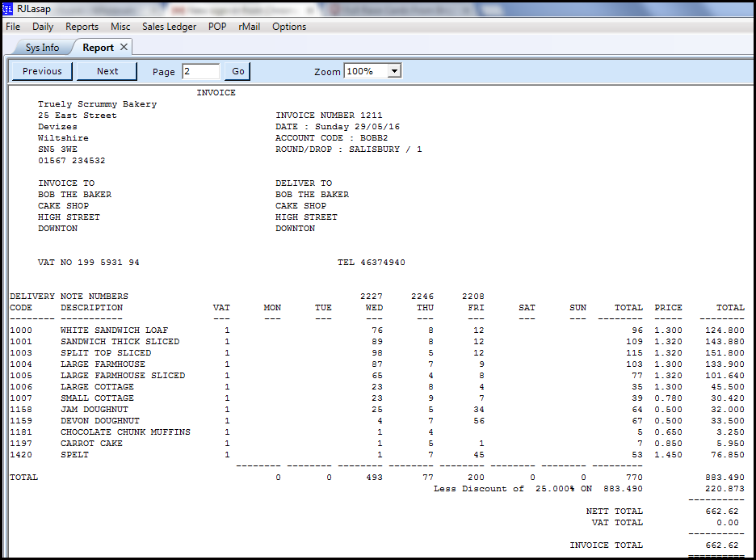Click the Go button
The width and height of the screenshot is (756, 560).
pyautogui.click(x=238, y=71)
